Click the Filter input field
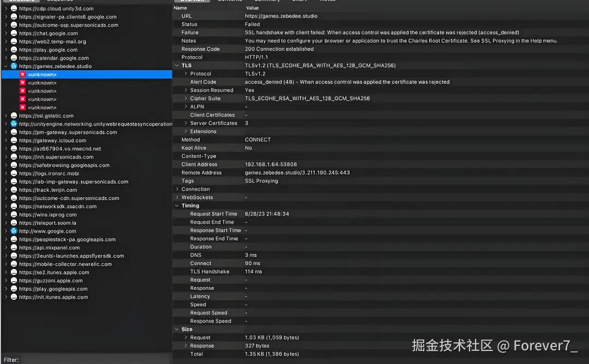Image resolution: width=589 pixels, height=364 pixels. 96,360
